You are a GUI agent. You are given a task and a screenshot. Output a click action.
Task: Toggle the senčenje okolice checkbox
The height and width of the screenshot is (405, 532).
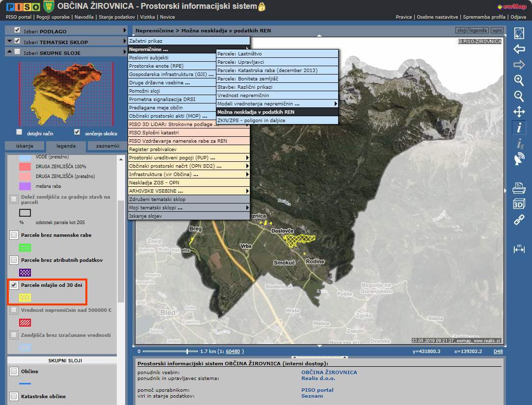click(x=77, y=132)
